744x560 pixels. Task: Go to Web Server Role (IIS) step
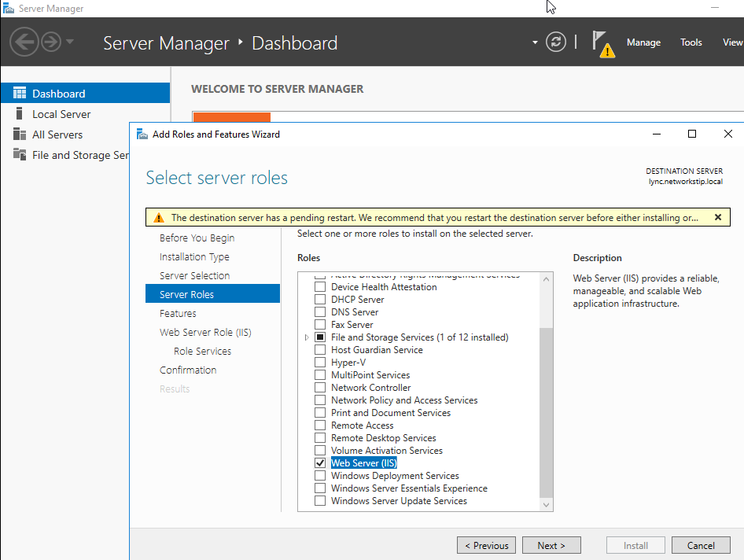point(205,332)
